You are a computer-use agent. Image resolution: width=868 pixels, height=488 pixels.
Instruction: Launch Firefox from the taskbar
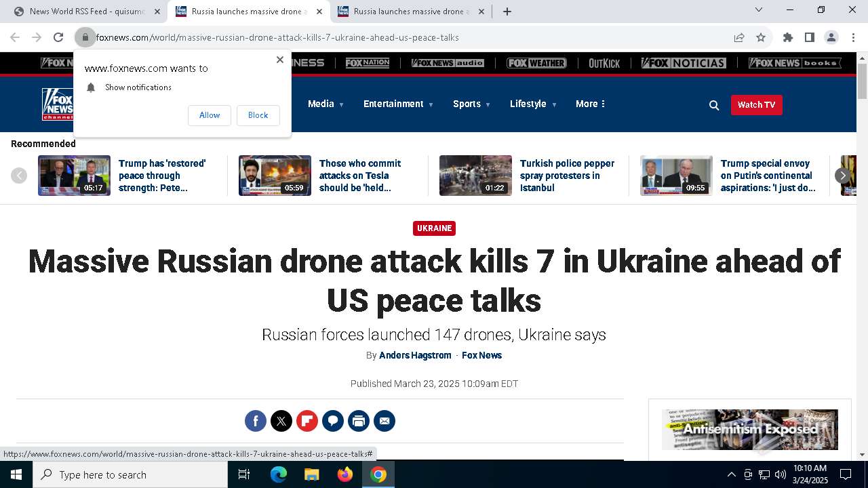345,474
